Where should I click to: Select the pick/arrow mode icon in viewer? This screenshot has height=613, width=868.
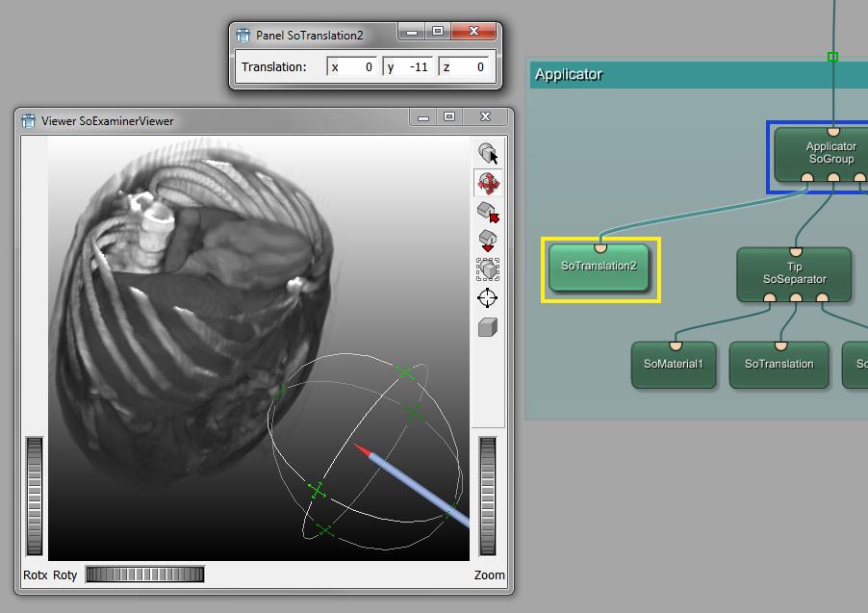tap(488, 154)
